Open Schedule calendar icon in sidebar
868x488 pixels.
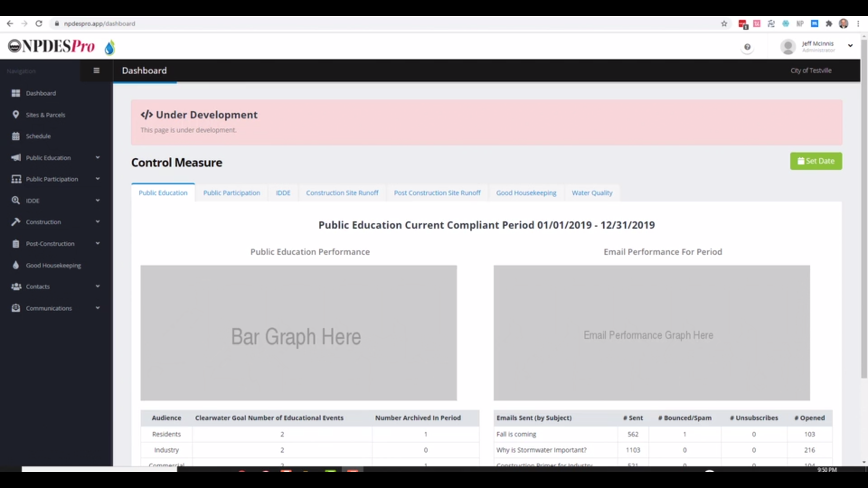(16, 136)
